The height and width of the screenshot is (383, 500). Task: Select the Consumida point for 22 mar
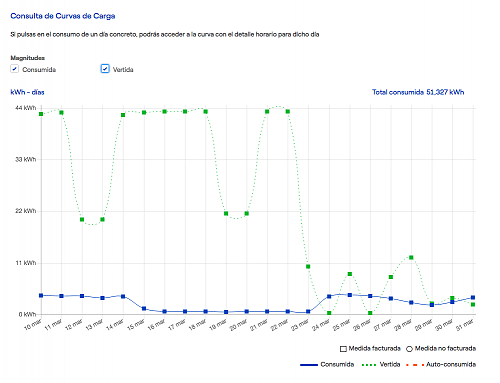(x=288, y=311)
